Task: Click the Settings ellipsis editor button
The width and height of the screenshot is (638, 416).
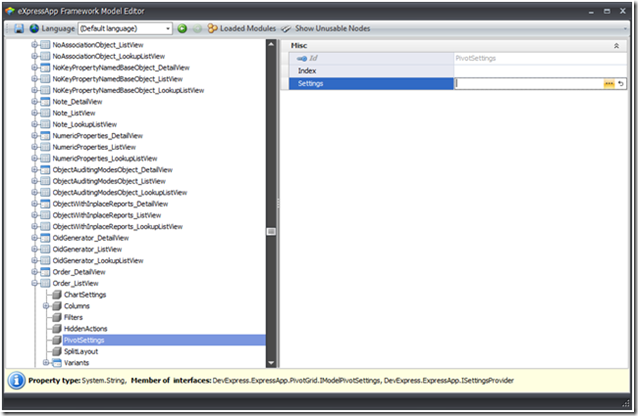Action: click(609, 83)
